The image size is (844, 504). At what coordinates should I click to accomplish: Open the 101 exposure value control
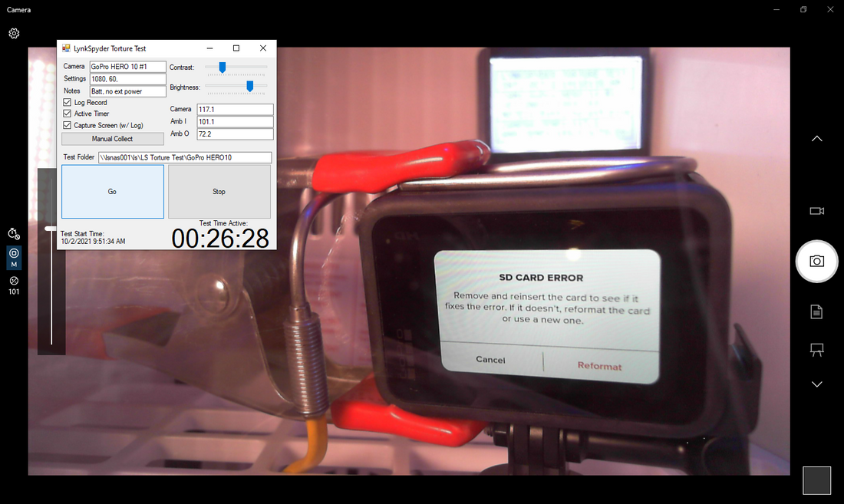tap(13, 285)
